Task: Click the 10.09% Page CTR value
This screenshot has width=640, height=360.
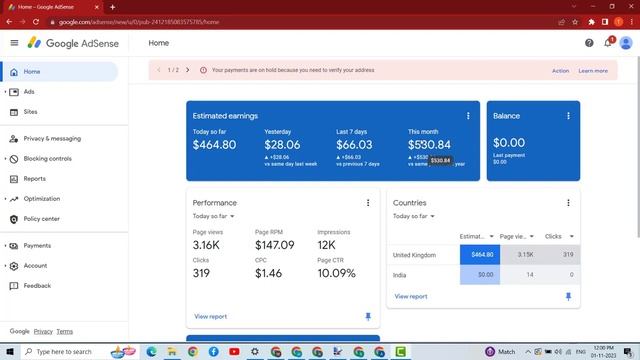Action: coord(336,273)
